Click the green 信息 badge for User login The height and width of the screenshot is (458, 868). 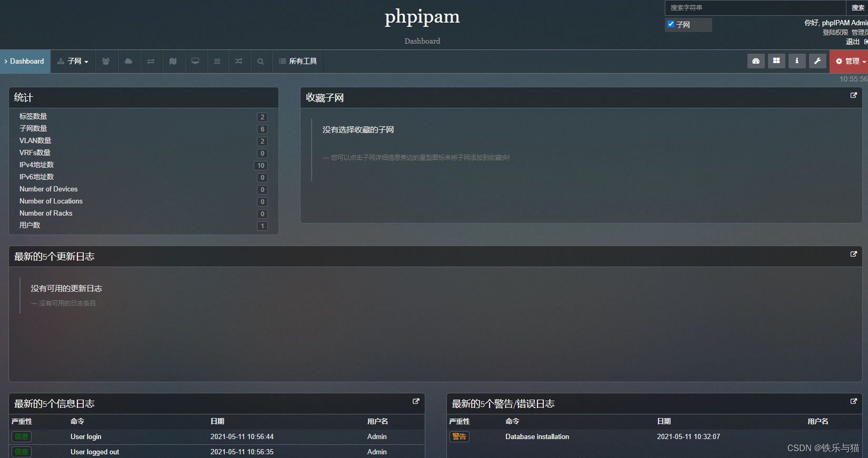[x=22, y=436]
